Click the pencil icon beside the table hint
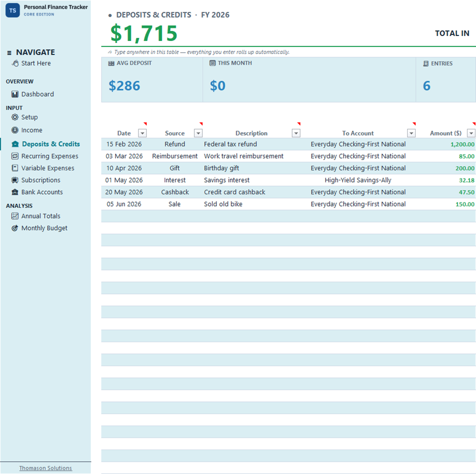 (110, 52)
